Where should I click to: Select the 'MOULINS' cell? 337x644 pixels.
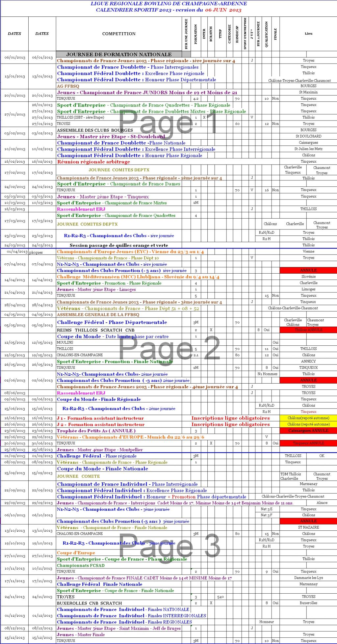click(x=65, y=342)
